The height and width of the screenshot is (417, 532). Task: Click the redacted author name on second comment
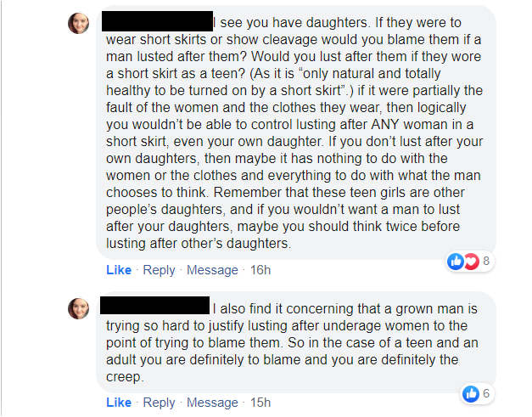pyautogui.click(x=155, y=305)
